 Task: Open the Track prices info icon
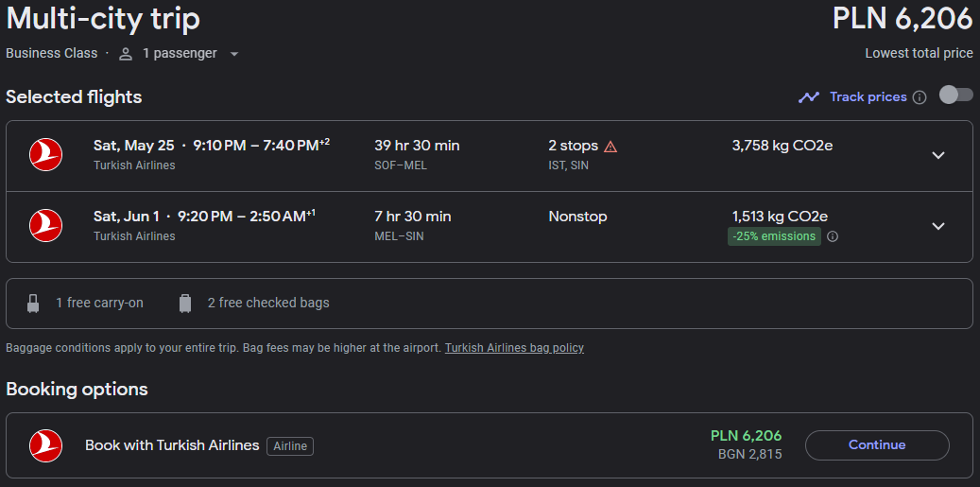tap(919, 97)
